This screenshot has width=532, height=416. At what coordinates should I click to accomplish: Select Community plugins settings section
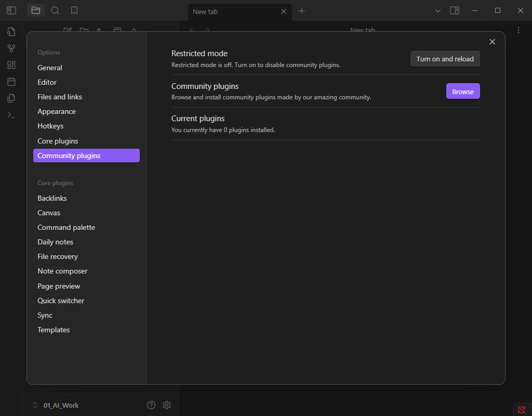point(86,155)
